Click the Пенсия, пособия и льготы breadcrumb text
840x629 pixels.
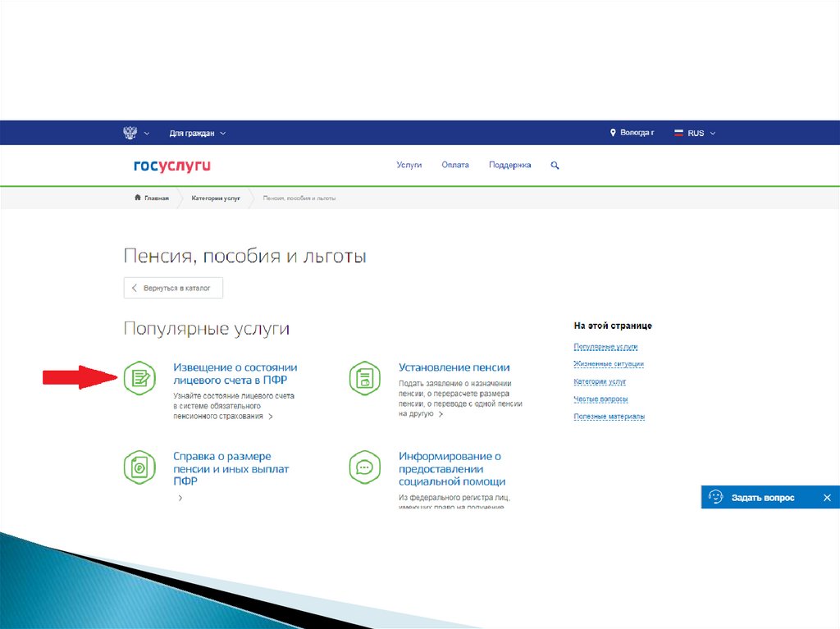pyautogui.click(x=299, y=198)
